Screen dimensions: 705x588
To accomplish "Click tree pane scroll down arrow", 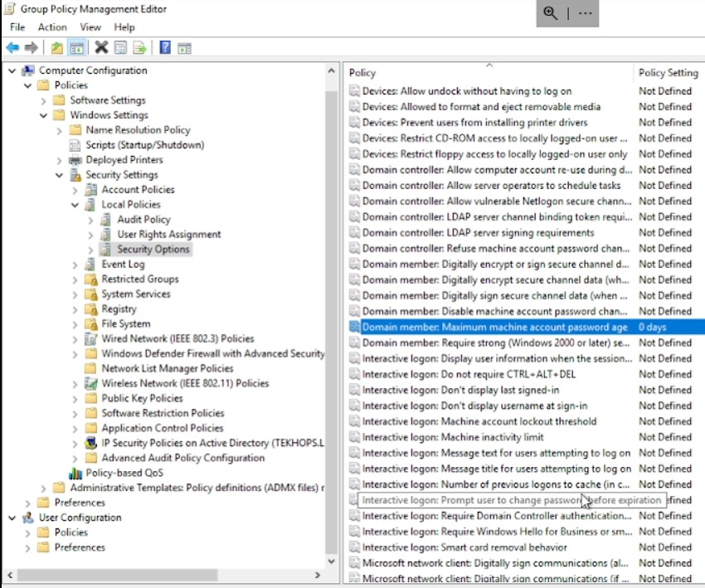I will (x=332, y=561).
